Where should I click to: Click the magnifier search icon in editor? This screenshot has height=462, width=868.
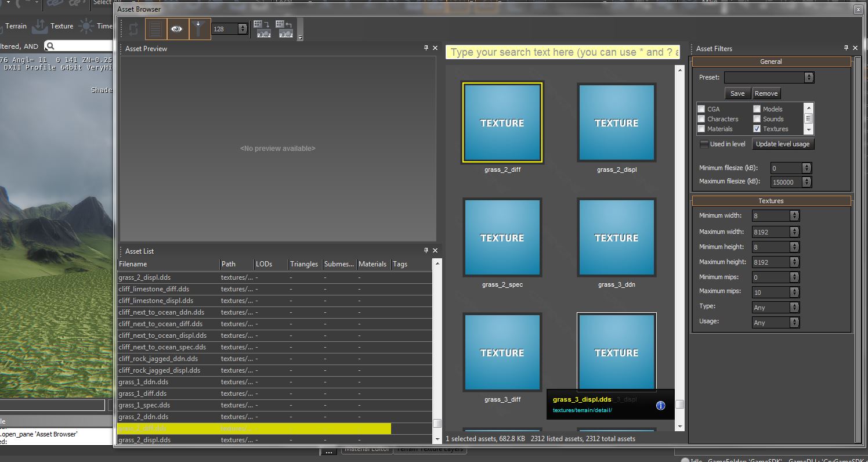click(x=50, y=46)
